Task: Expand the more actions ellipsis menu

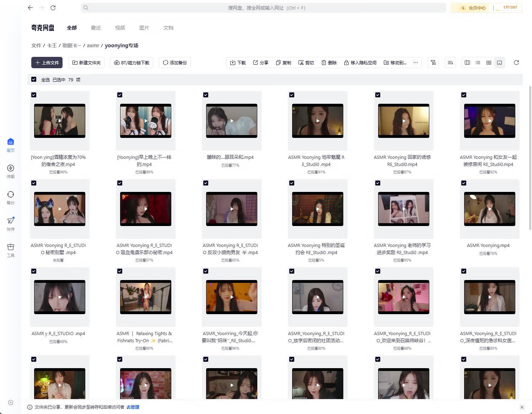Action: tap(415, 63)
